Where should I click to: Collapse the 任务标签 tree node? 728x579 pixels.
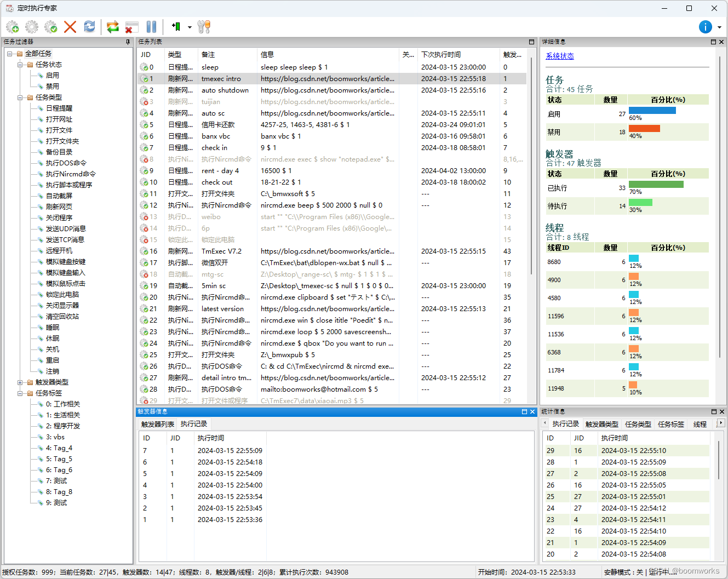20,393
